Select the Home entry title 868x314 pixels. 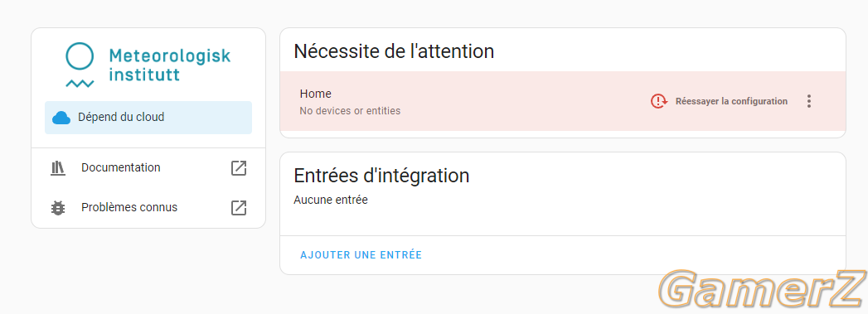point(316,94)
